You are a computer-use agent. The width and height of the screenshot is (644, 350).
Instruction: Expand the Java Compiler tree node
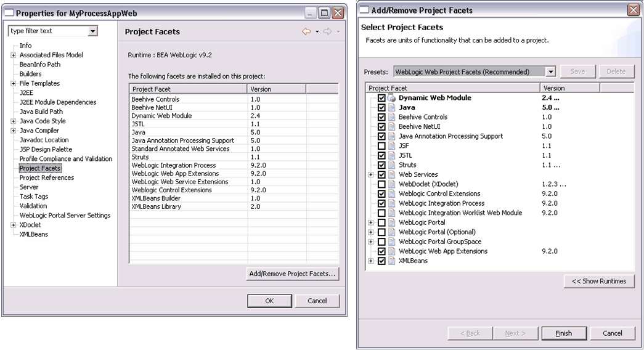pos(13,131)
